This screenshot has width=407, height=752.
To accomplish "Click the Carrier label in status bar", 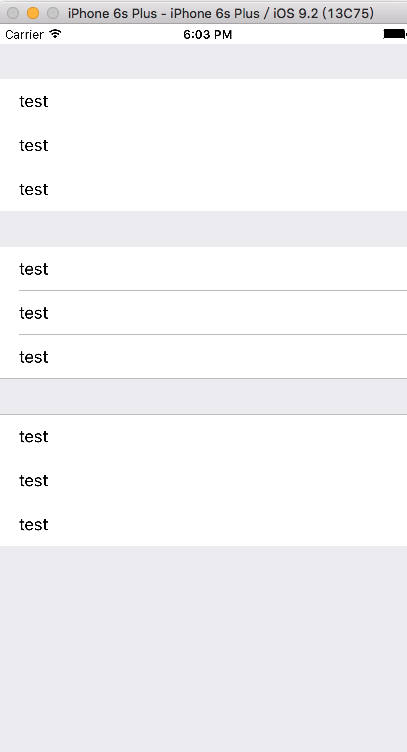I will (x=24, y=35).
